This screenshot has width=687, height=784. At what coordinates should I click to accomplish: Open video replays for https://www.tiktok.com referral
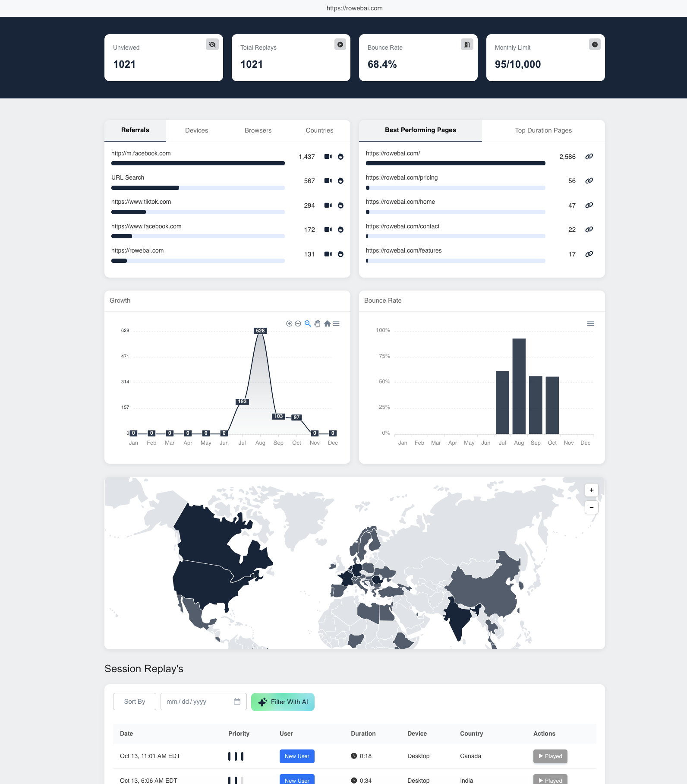pyautogui.click(x=328, y=205)
